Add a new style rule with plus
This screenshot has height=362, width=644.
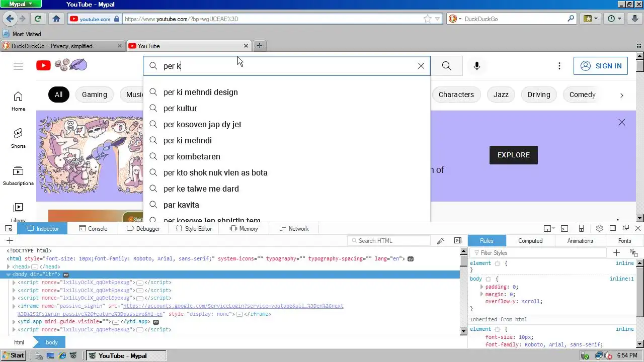[616, 253]
